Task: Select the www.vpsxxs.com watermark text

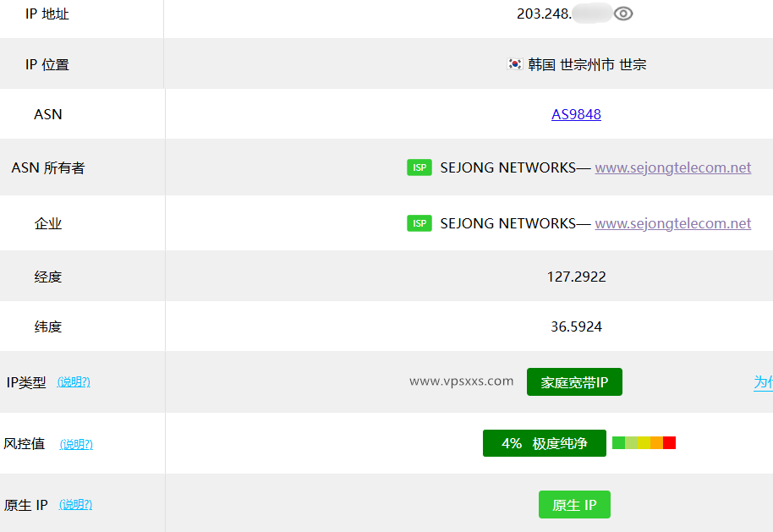Action: coord(461,381)
